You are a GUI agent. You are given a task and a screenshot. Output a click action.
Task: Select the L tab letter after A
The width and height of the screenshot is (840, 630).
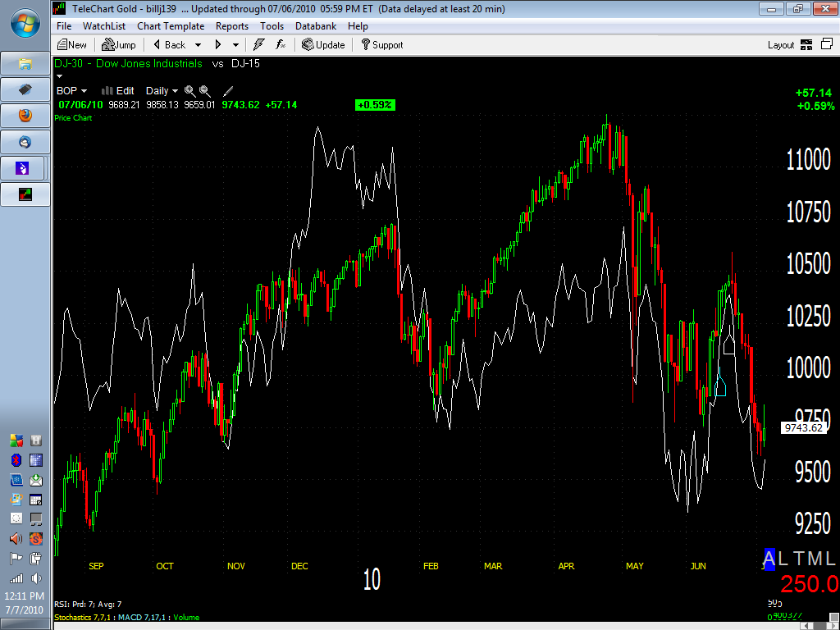coord(783,559)
